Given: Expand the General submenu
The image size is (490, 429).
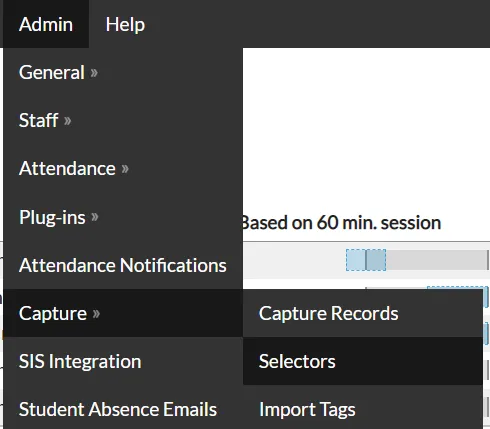Looking at the screenshot, I should [x=123, y=72].
